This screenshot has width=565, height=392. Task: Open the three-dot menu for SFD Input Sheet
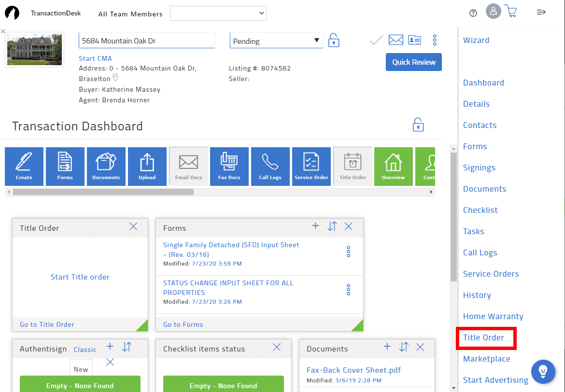click(x=348, y=252)
